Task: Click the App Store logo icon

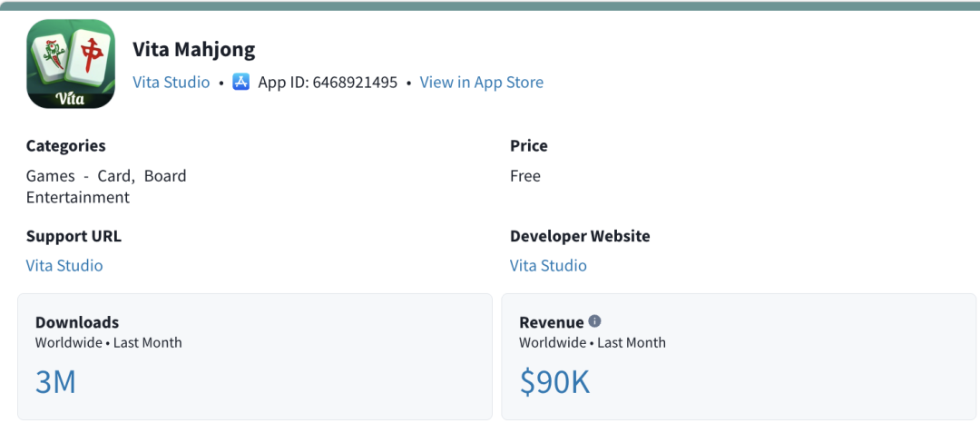Action: 241,82
